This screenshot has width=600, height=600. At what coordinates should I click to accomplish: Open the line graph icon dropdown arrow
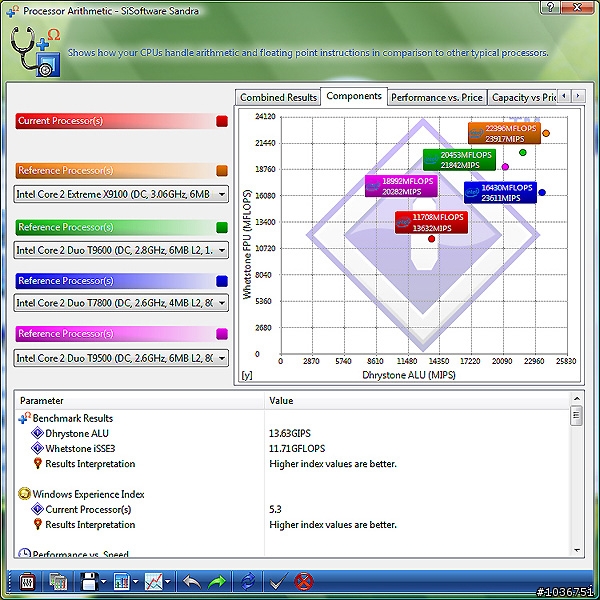[x=168, y=582]
